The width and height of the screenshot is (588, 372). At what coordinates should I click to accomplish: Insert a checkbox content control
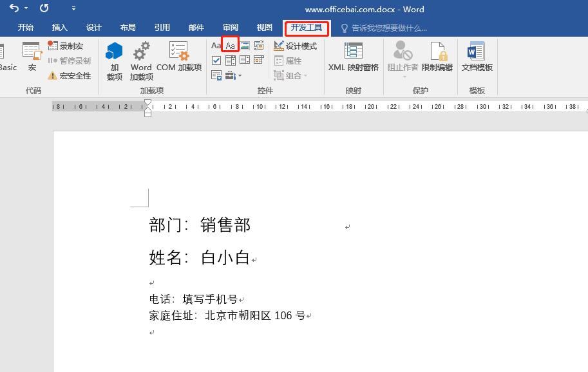pos(216,60)
